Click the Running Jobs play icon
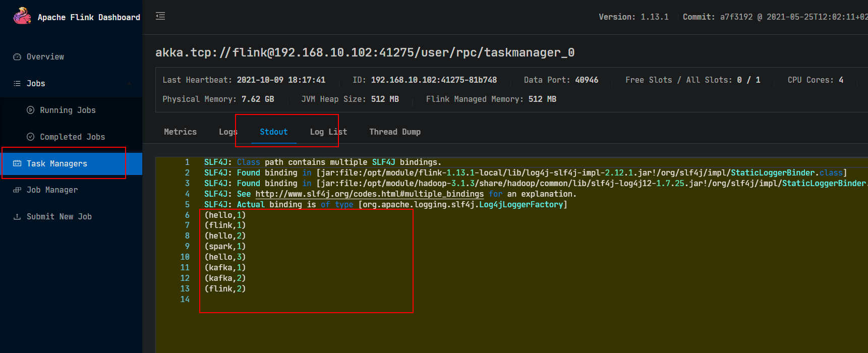 [30, 110]
